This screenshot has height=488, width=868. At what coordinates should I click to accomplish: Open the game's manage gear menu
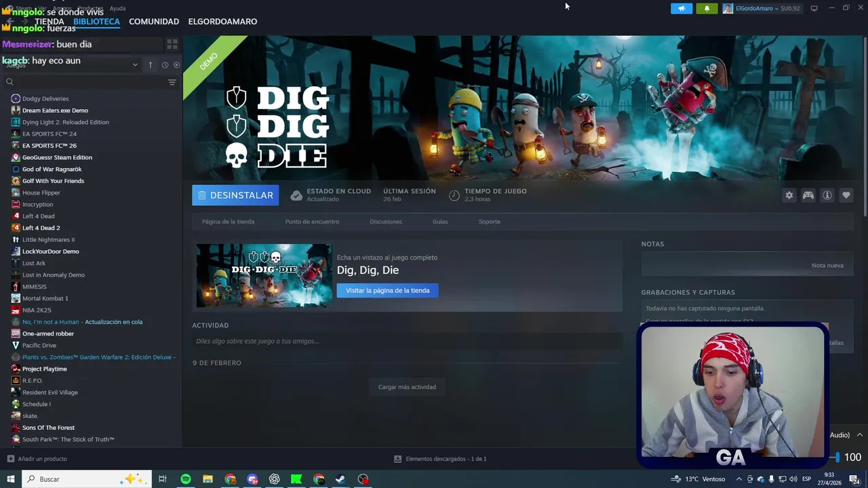(789, 195)
